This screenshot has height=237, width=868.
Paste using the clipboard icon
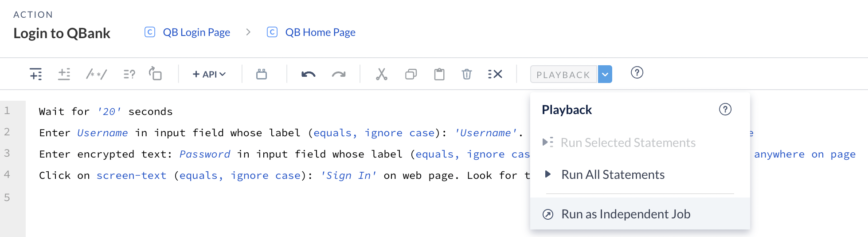tap(439, 74)
